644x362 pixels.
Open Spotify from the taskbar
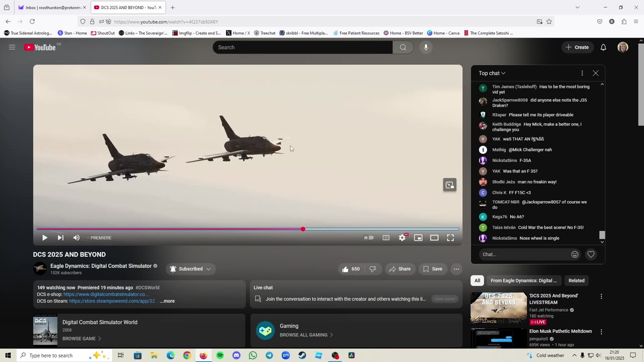220,355
